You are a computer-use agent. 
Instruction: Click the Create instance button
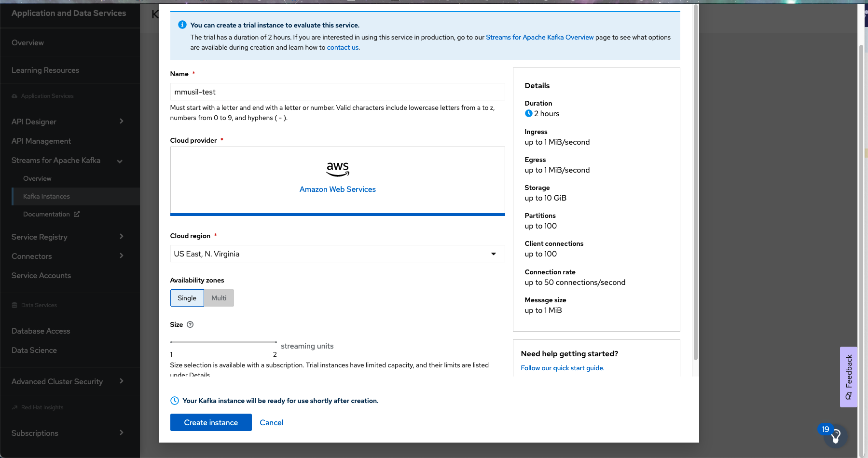(x=211, y=422)
